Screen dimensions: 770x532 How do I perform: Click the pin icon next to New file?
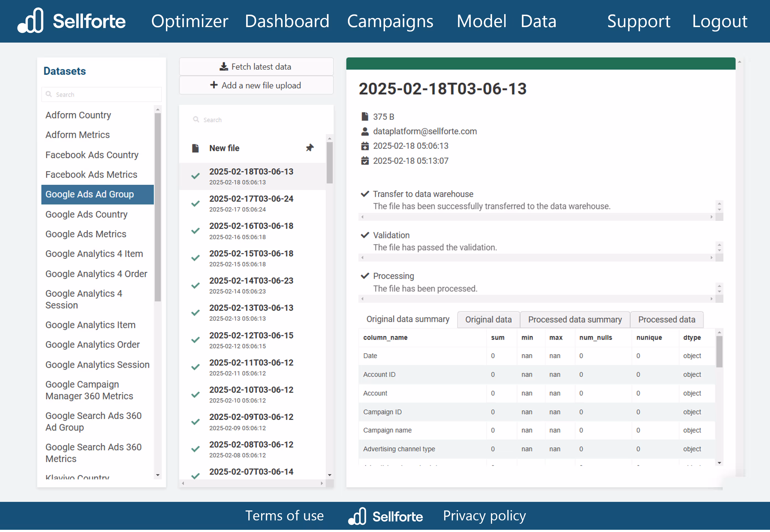(x=310, y=148)
